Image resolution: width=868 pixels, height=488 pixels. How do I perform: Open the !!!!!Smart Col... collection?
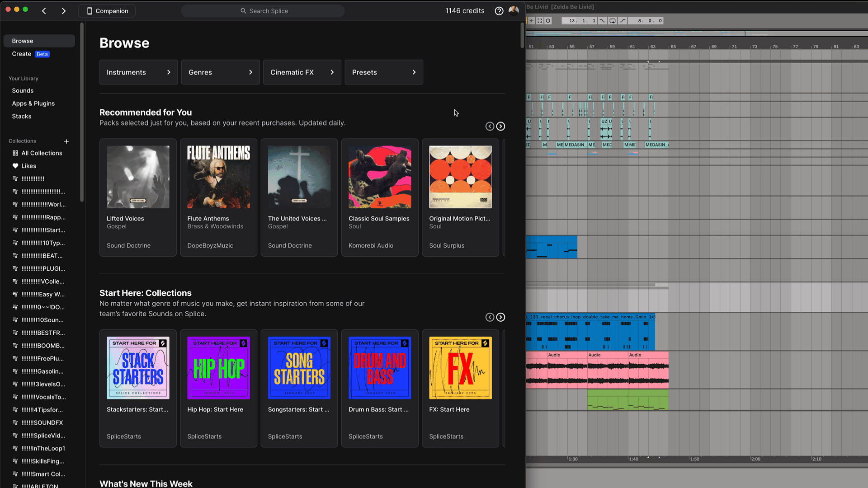(38, 474)
